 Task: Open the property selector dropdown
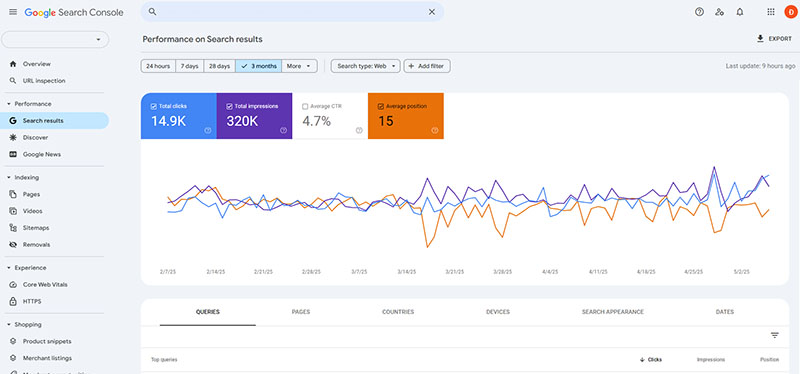coord(55,39)
